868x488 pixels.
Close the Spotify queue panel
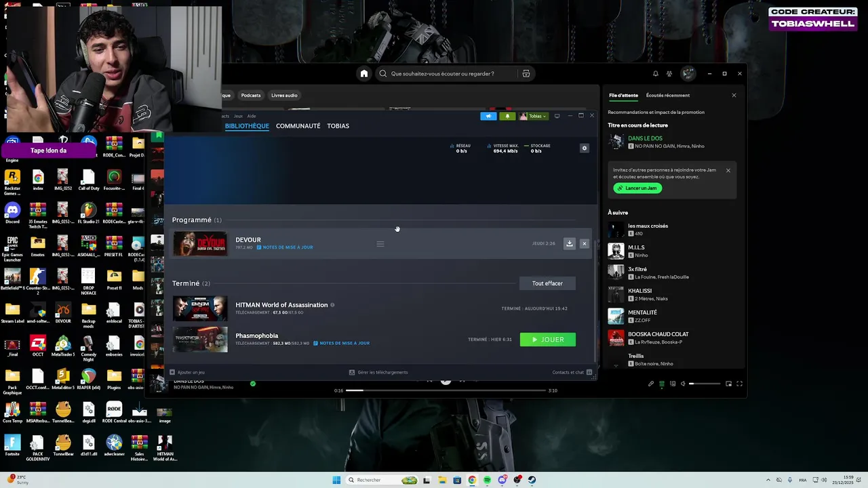[734, 96]
